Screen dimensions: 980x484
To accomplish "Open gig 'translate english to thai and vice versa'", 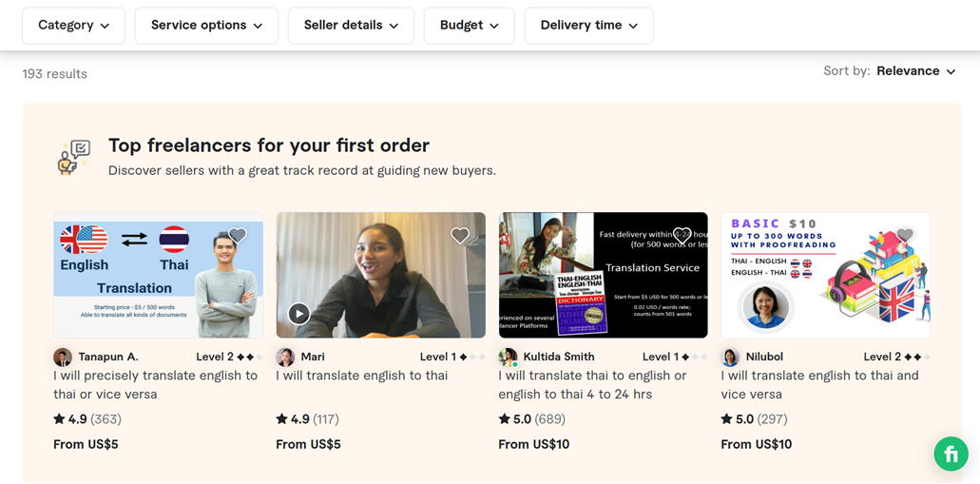I will [820, 385].
